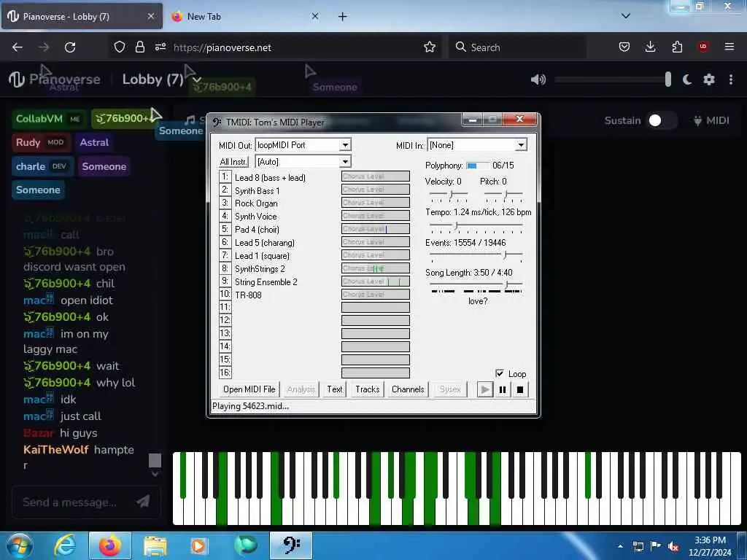Toggle channel 3 Rock Organ button
The height and width of the screenshot is (560, 747).
pyautogui.click(x=225, y=203)
